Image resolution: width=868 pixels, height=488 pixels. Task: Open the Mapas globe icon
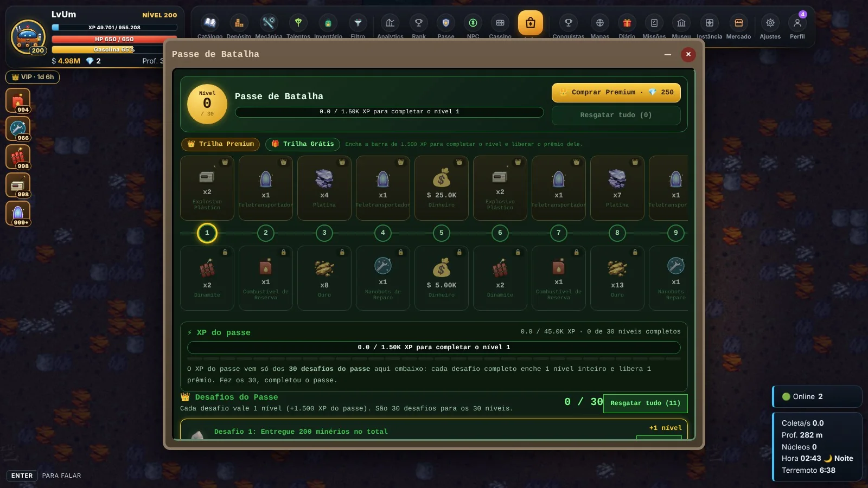[x=599, y=23]
